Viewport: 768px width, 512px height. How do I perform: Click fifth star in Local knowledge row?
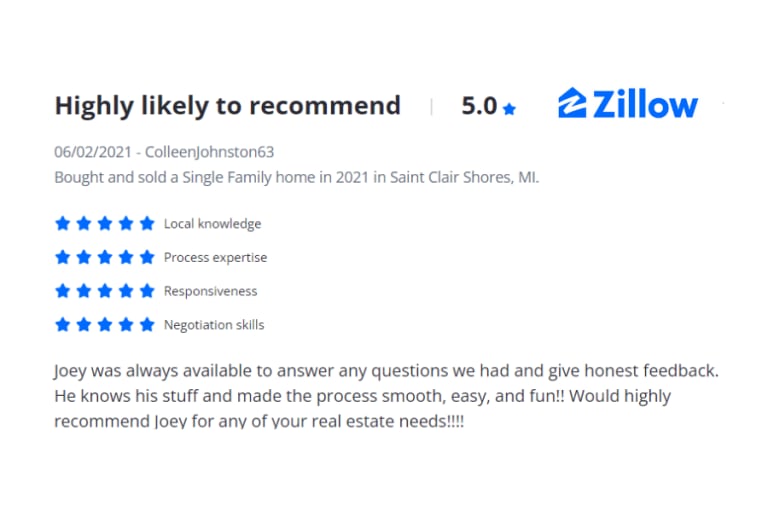click(x=147, y=223)
